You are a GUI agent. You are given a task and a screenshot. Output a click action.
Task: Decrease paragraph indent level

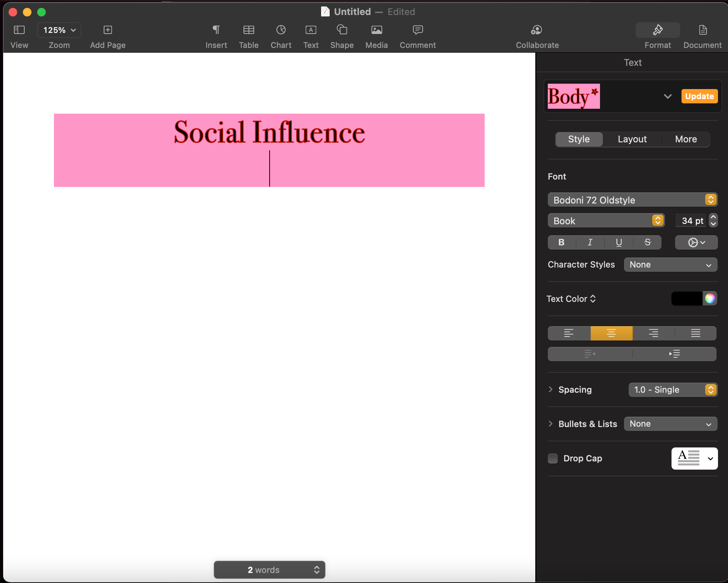coord(590,354)
